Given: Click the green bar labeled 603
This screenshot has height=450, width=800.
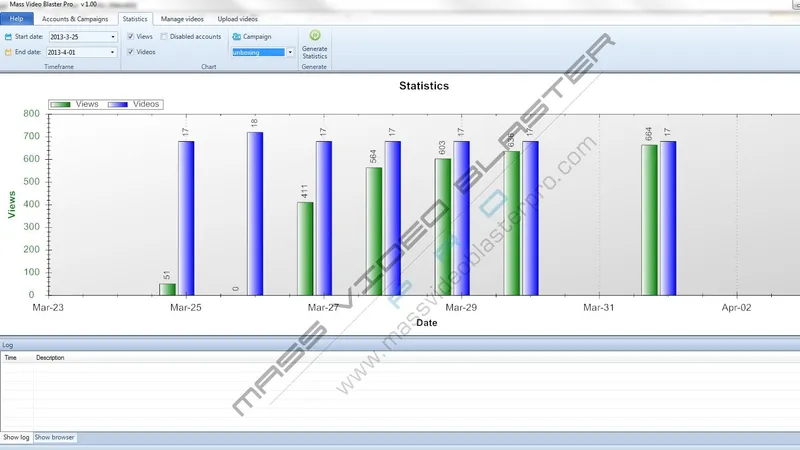Looking at the screenshot, I should tap(443, 227).
